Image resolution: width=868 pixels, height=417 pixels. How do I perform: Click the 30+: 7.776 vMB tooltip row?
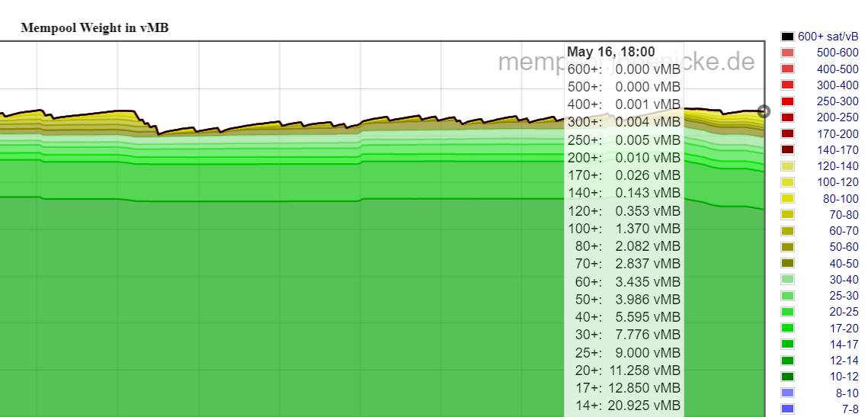(628, 335)
